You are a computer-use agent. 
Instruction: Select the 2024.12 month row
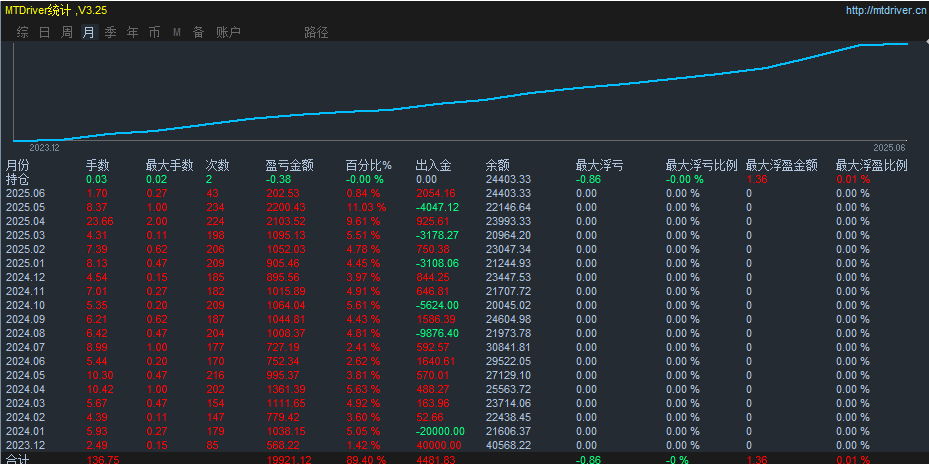pos(464,277)
